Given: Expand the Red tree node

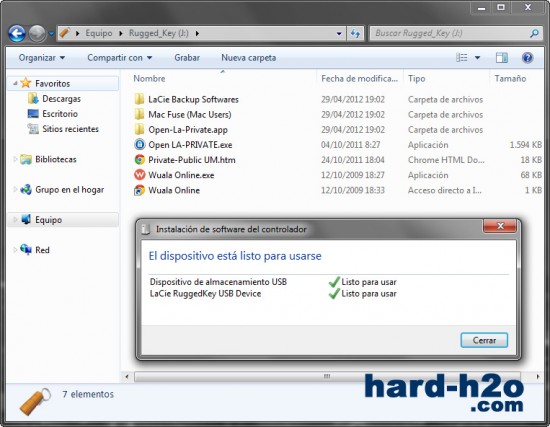Looking at the screenshot, I should coord(15,250).
